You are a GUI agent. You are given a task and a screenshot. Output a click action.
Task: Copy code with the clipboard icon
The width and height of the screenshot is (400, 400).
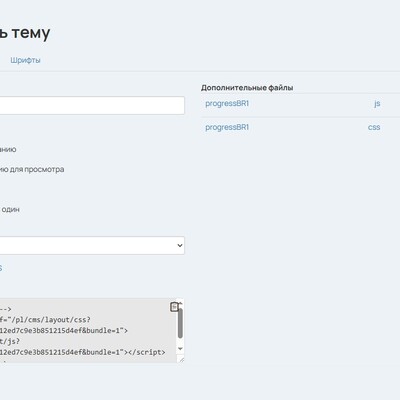174,307
